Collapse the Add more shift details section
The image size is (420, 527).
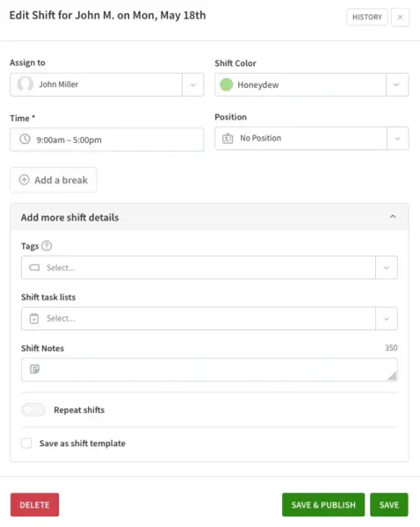[x=393, y=217]
